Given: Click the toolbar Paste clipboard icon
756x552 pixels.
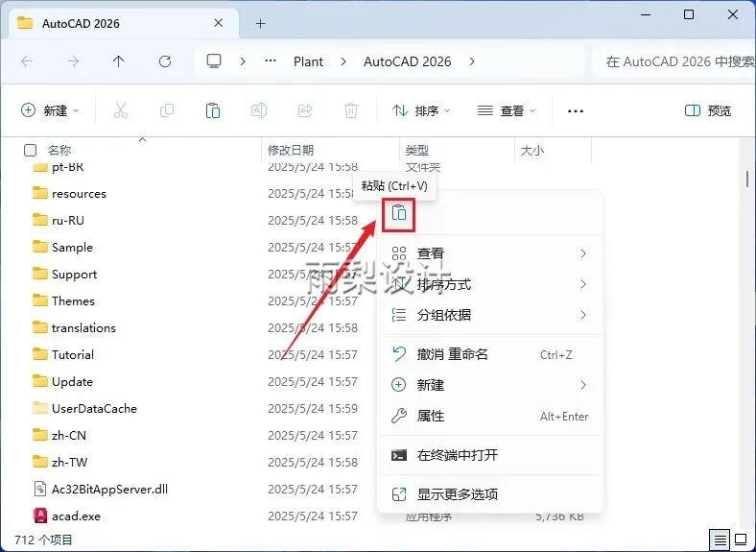Looking at the screenshot, I should point(213,111).
